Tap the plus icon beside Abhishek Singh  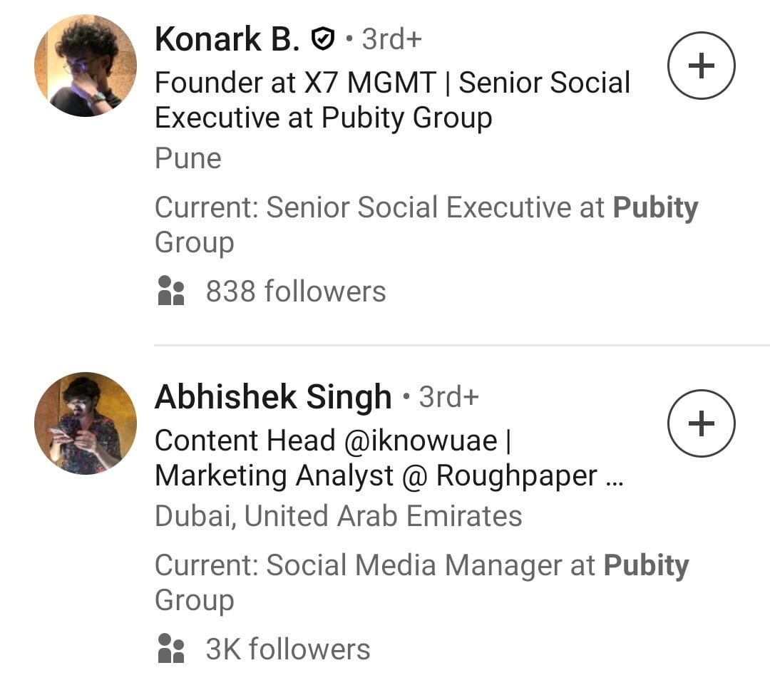pos(701,423)
